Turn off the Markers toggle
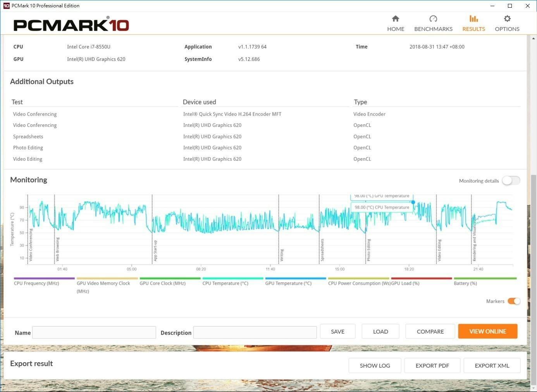The width and height of the screenshot is (537, 392). (513, 301)
